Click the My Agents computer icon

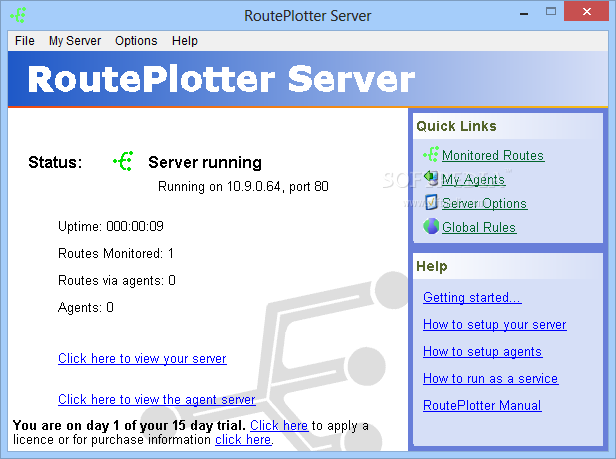pos(431,178)
